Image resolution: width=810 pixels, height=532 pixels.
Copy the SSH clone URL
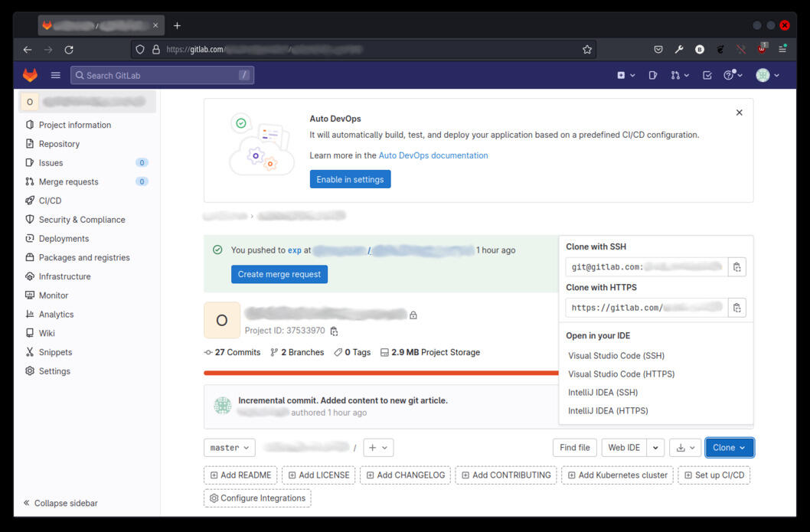737,267
